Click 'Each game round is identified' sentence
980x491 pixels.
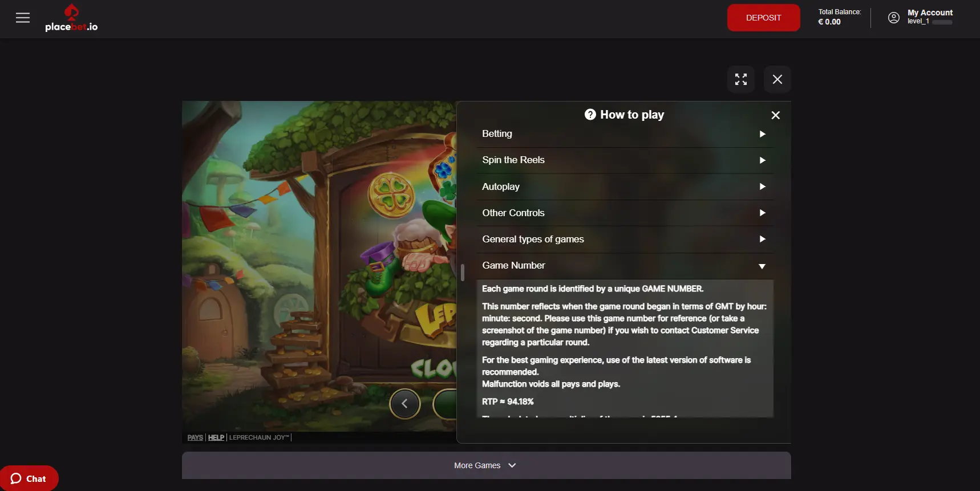[x=593, y=289]
